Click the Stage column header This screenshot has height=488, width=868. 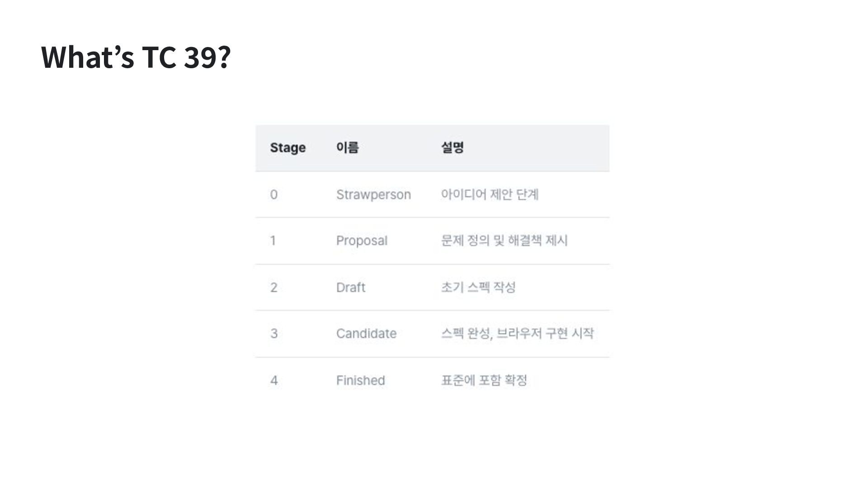288,148
